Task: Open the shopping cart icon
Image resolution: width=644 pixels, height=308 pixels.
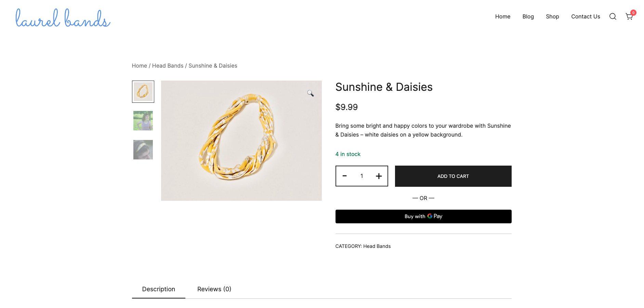Action: tap(629, 16)
